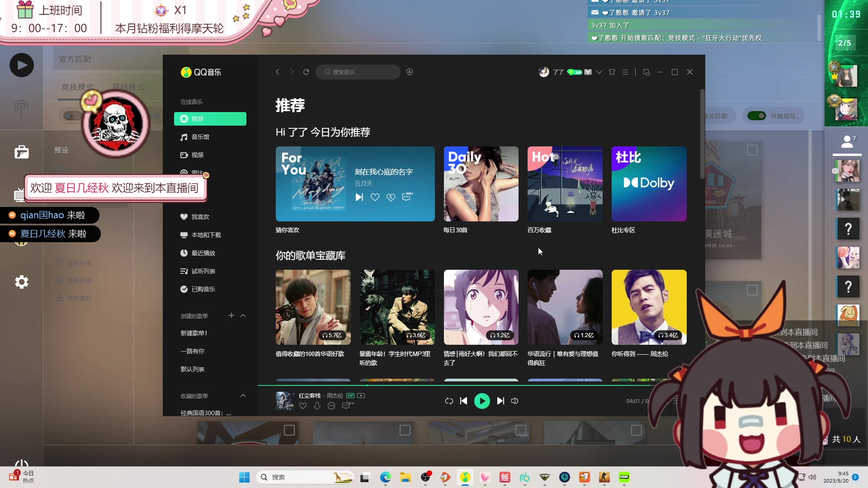Screen dimensions: 868x488
Task: Add a new playlist with plus icon
Action: click(x=231, y=315)
